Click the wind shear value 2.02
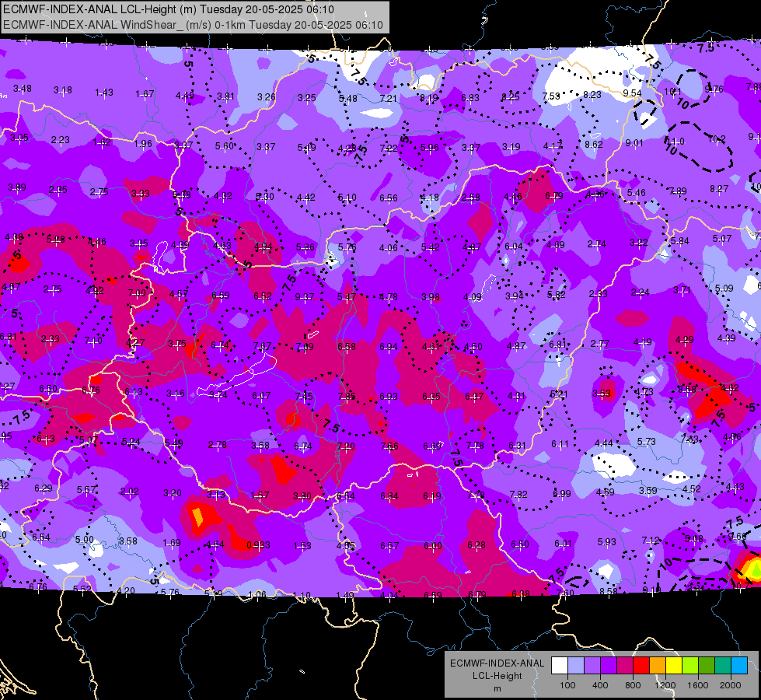The height and width of the screenshot is (700, 761). coord(130,491)
